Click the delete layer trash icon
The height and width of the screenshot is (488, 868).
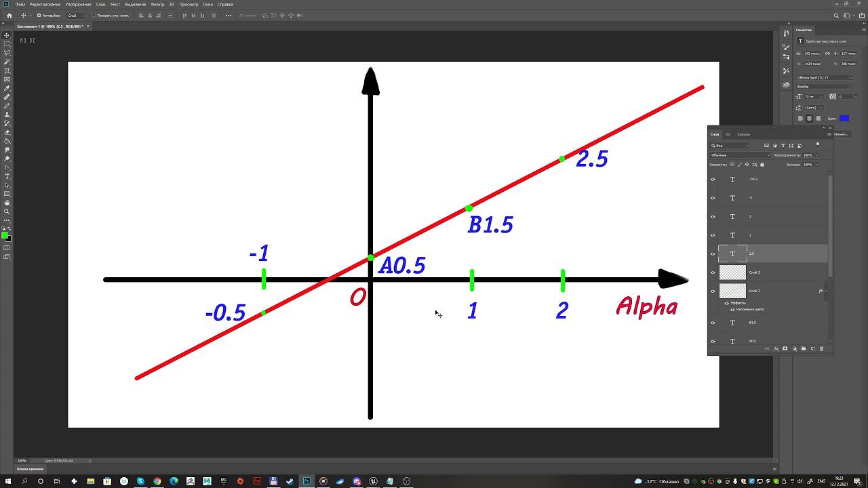click(821, 348)
